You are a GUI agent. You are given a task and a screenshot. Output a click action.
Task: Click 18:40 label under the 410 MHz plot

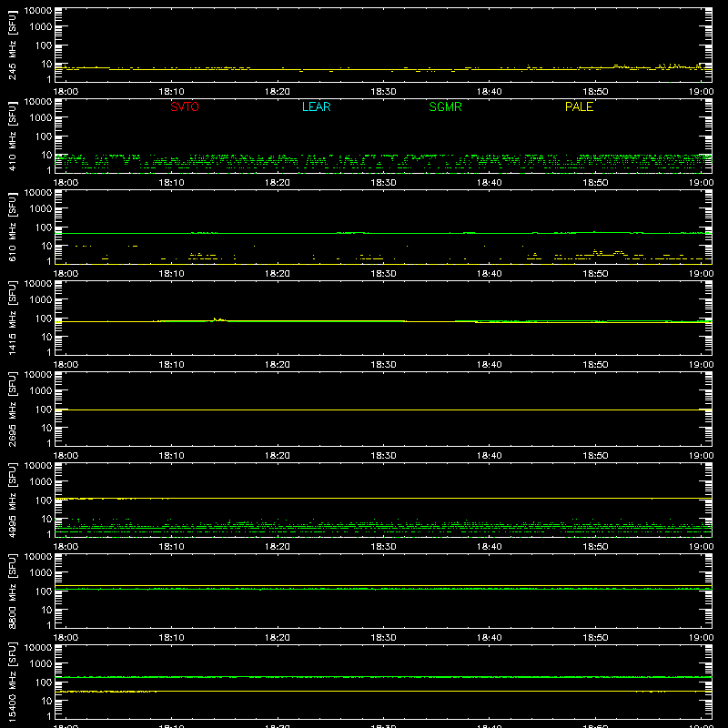coord(489,183)
